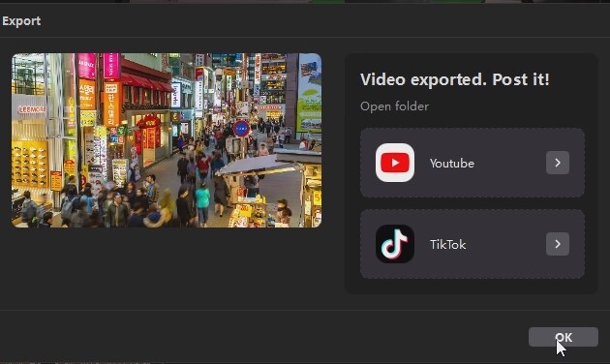Click the 'Video exported. Post it!' heading
The height and width of the screenshot is (364, 610).
pos(455,79)
